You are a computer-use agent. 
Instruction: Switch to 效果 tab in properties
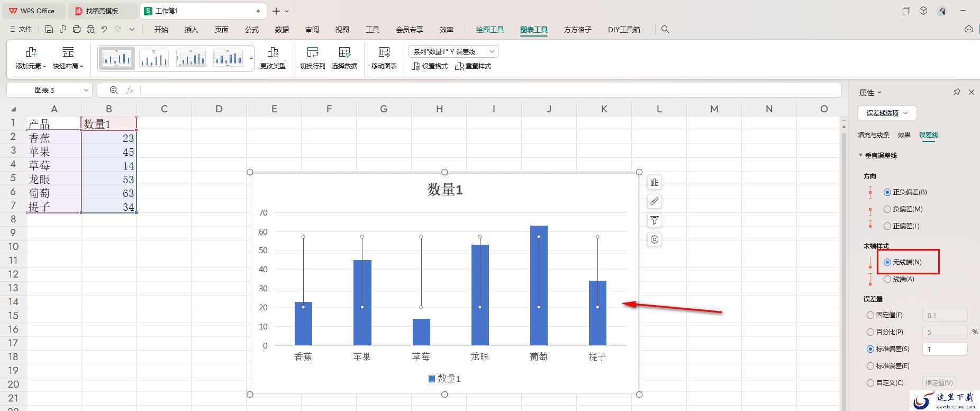point(904,135)
